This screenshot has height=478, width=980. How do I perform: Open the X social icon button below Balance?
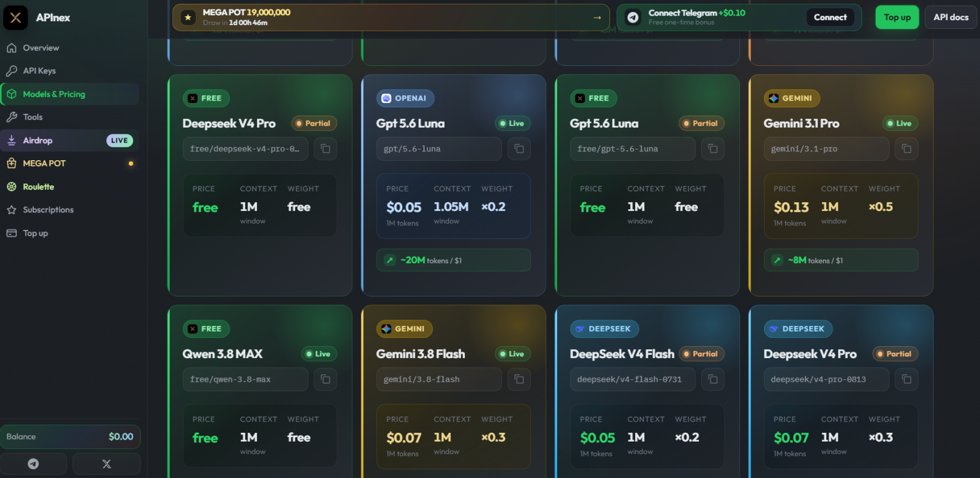(106, 464)
